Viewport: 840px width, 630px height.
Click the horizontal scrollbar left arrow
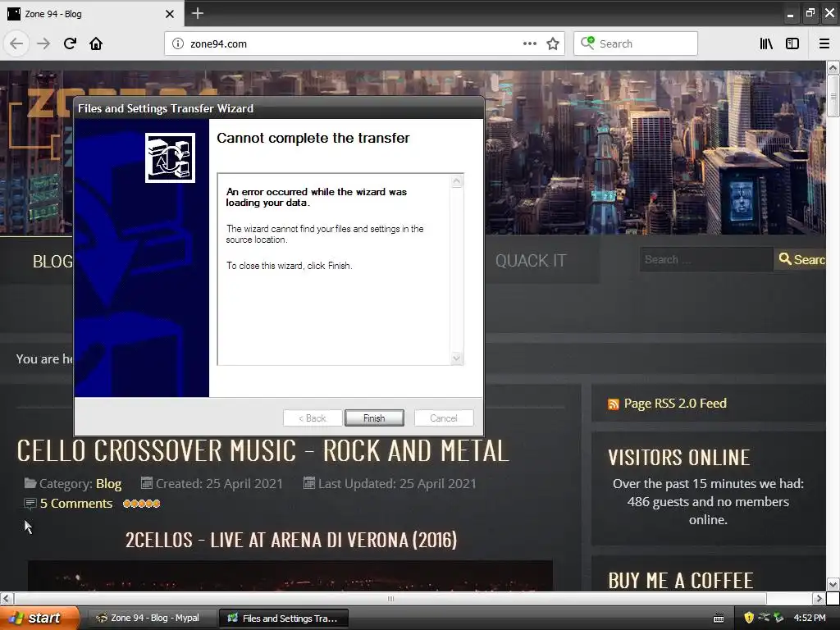[7, 598]
